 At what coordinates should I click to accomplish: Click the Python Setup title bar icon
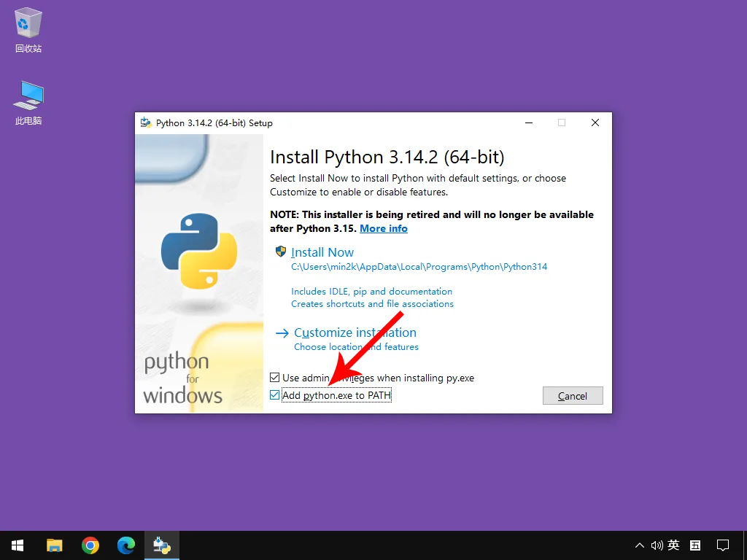(x=146, y=123)
